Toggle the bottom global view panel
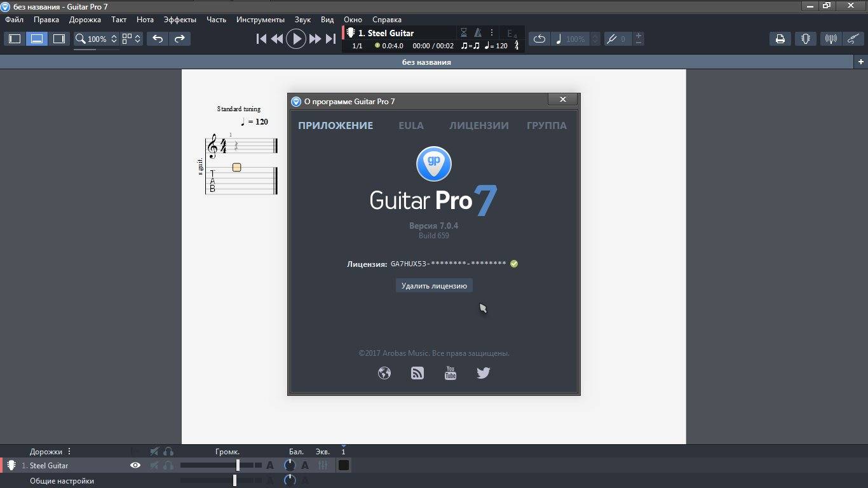The height and width of the screenshot is (488, 868). (37, 39)
